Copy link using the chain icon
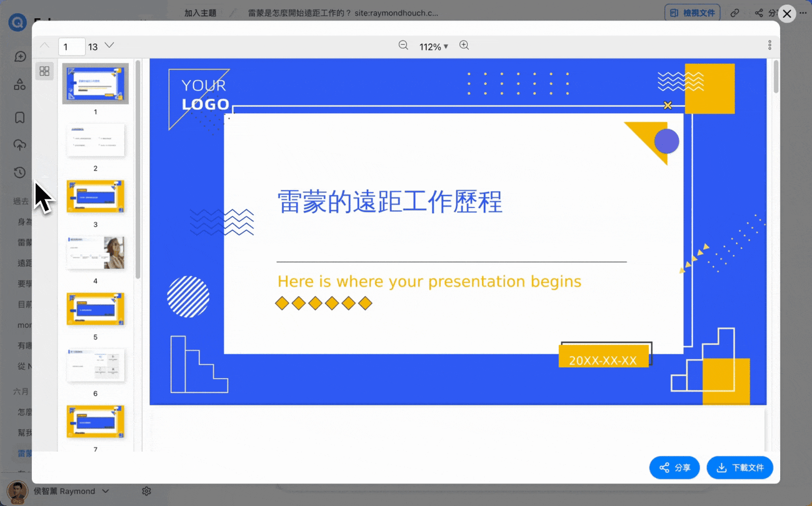Image resolution: width=812 pixels, height=506 pixels. tap(735, 12)
